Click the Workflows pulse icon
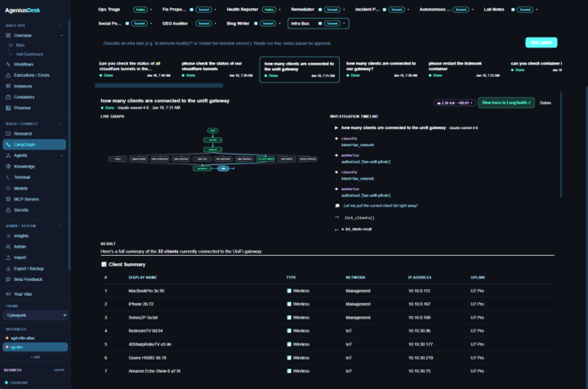This screenshot has width=588, height=389. 8,64
